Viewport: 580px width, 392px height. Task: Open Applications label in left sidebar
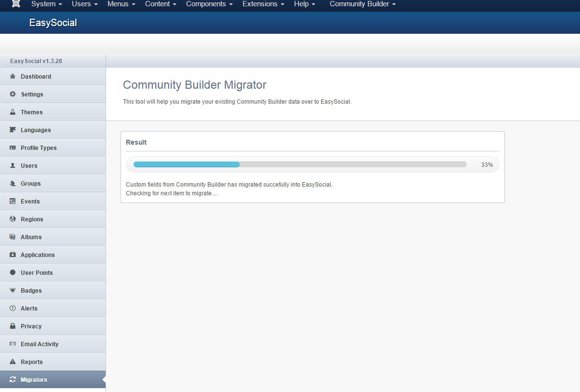[38, 255]
